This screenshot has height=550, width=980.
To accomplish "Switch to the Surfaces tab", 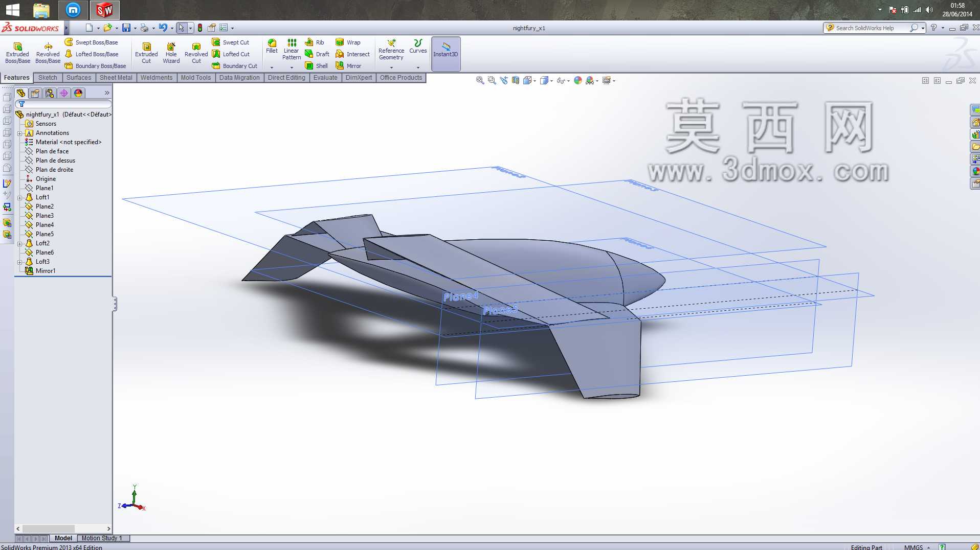I will pos(79,78).
